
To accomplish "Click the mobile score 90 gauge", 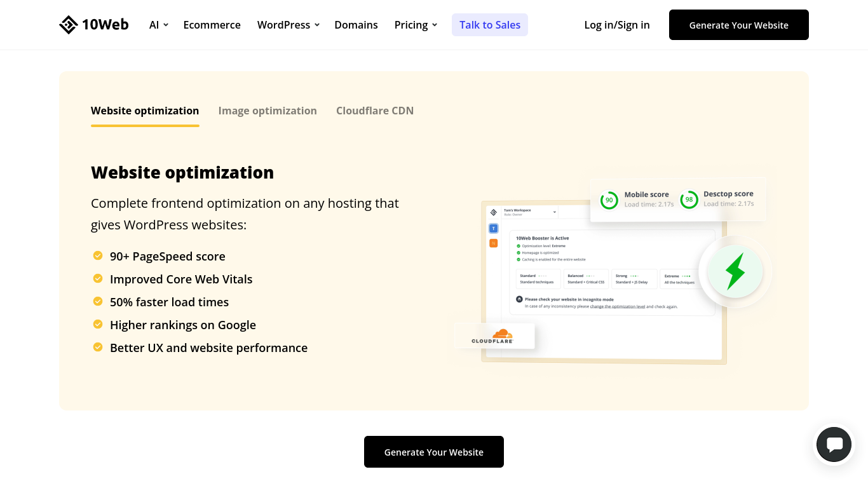I will (609, 200).
